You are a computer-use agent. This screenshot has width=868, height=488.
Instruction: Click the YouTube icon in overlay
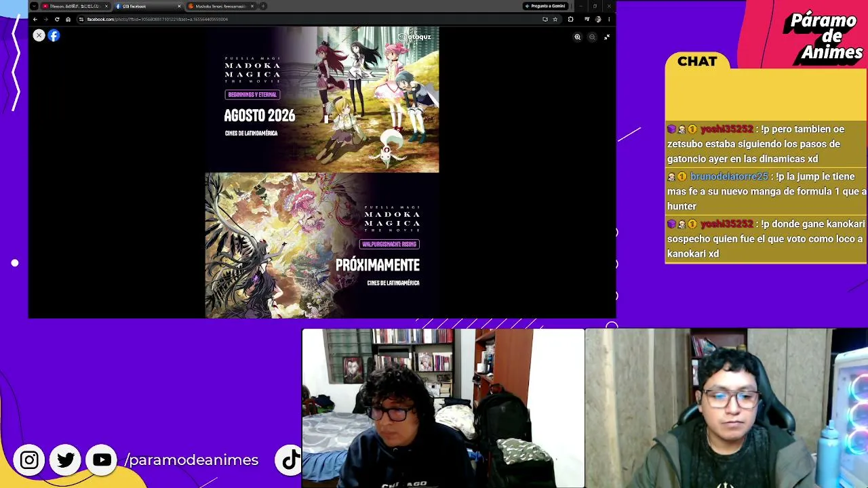tap(102, 460)
